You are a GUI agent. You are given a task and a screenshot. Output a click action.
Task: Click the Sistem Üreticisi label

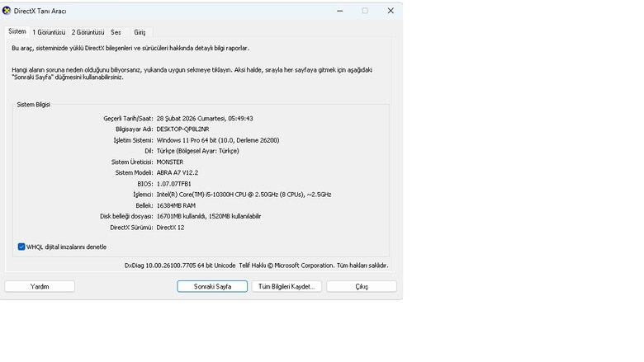coord(132,162)
